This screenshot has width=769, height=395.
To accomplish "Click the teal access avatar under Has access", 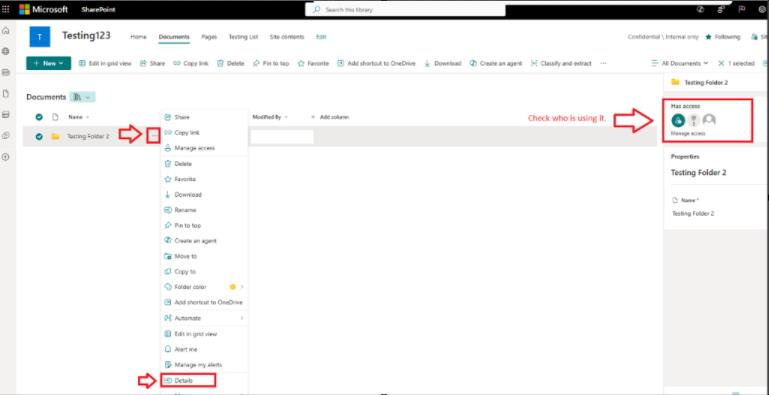I will [678, 120].
